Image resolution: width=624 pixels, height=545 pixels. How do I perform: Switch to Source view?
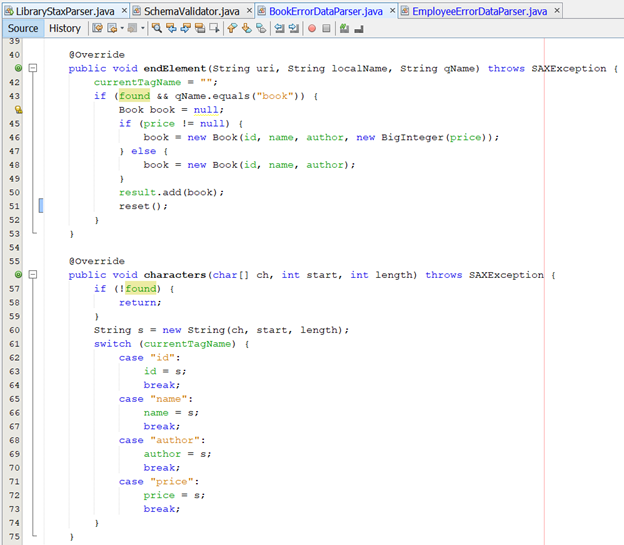[23, 28]
